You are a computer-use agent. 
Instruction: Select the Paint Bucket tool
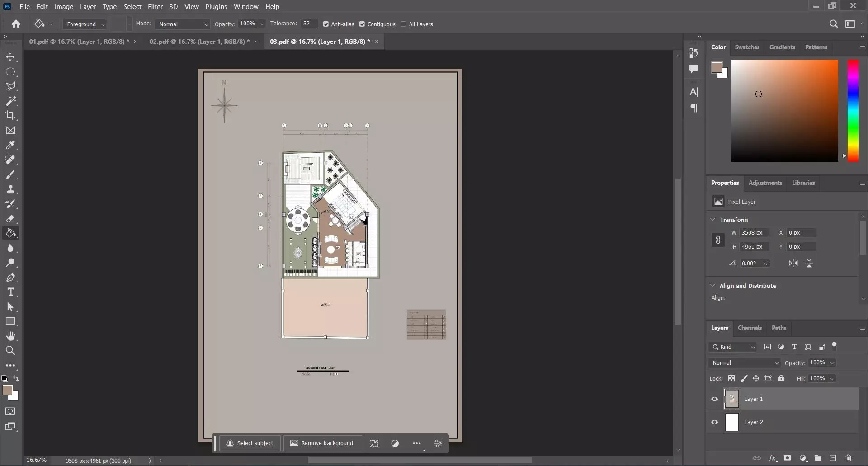[x=10, y=233]
